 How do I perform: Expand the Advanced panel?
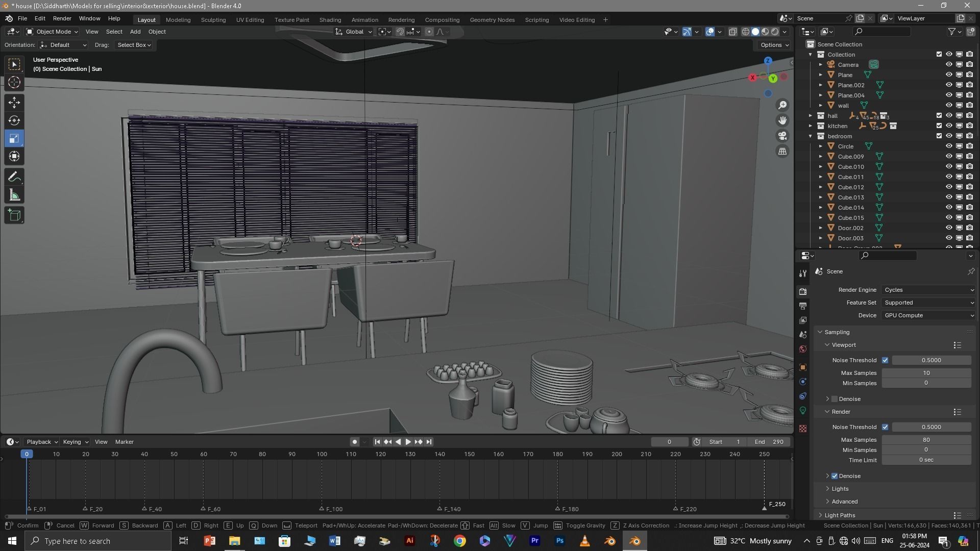(844, 502)
